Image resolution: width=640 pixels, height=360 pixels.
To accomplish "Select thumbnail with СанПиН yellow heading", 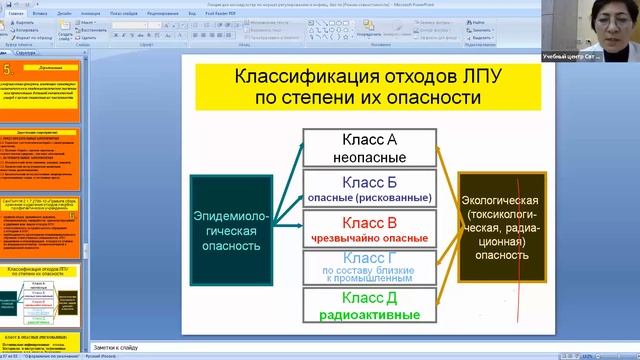I will click(x=40, y=228).
